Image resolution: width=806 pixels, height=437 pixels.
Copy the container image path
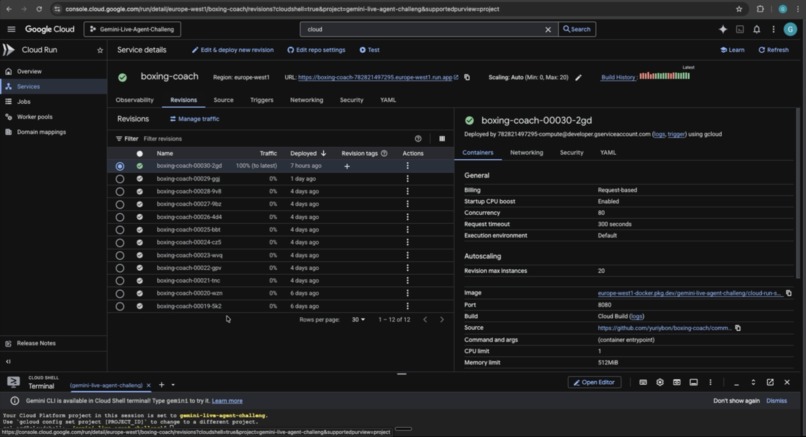[x=789, y=293]
